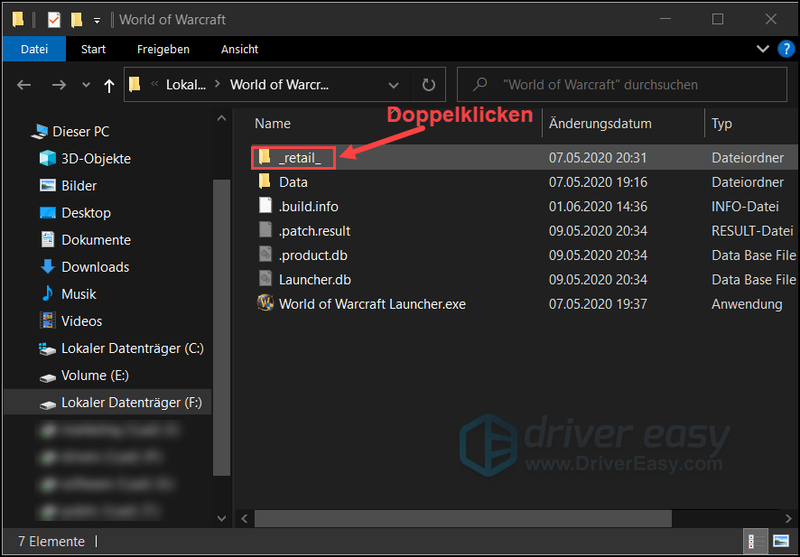
Task: Open 3D-Objekte in the sidebar
Action: (96, 159)
